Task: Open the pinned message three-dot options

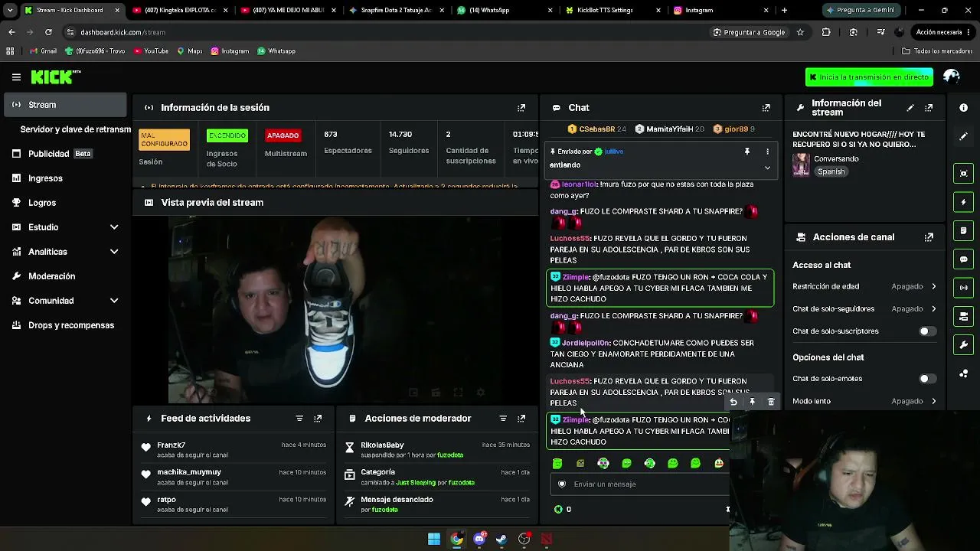Action: pos(767,152)
